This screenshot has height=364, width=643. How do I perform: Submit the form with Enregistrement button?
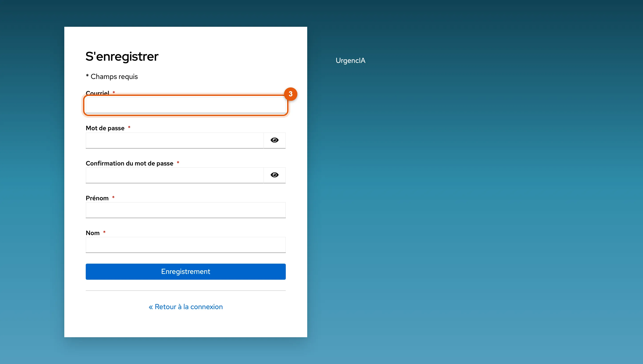(186, 271)
